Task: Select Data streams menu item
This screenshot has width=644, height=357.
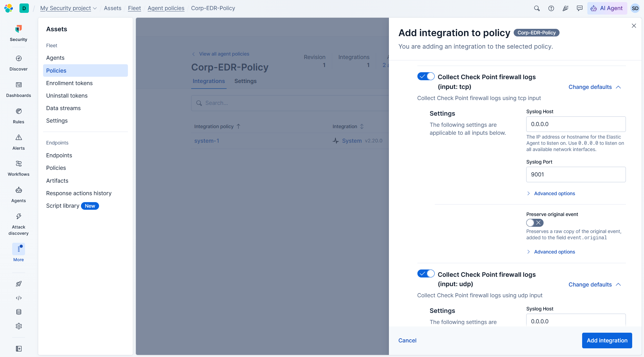Action: tap(63, 108)
